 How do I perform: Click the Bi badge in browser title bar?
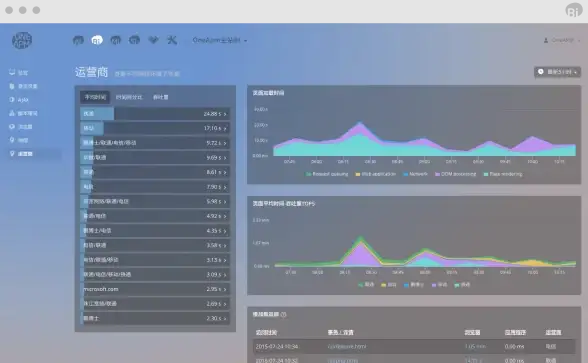coord(574,10)
